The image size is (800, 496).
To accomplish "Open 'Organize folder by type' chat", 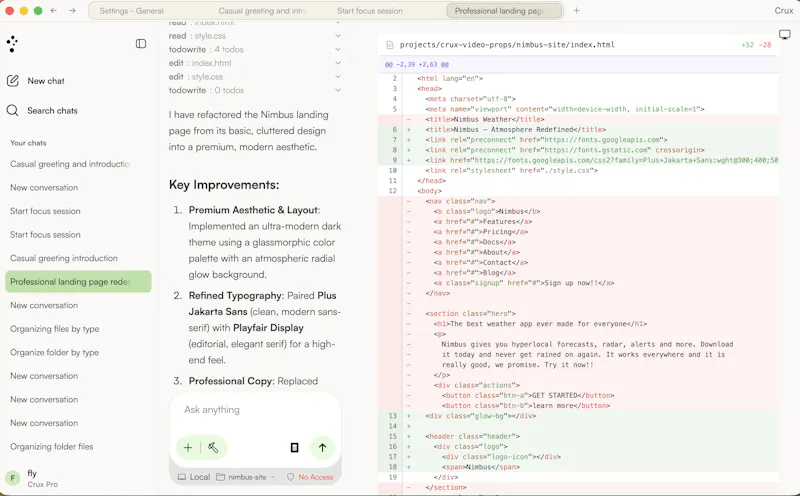I will [78, 353].
